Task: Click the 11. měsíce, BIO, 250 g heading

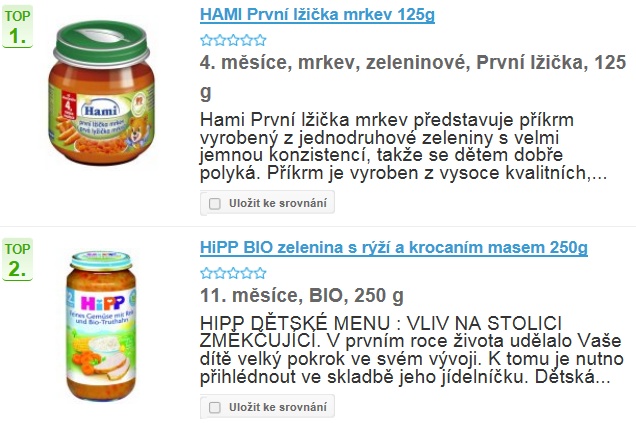Action: tap(302, 295)
